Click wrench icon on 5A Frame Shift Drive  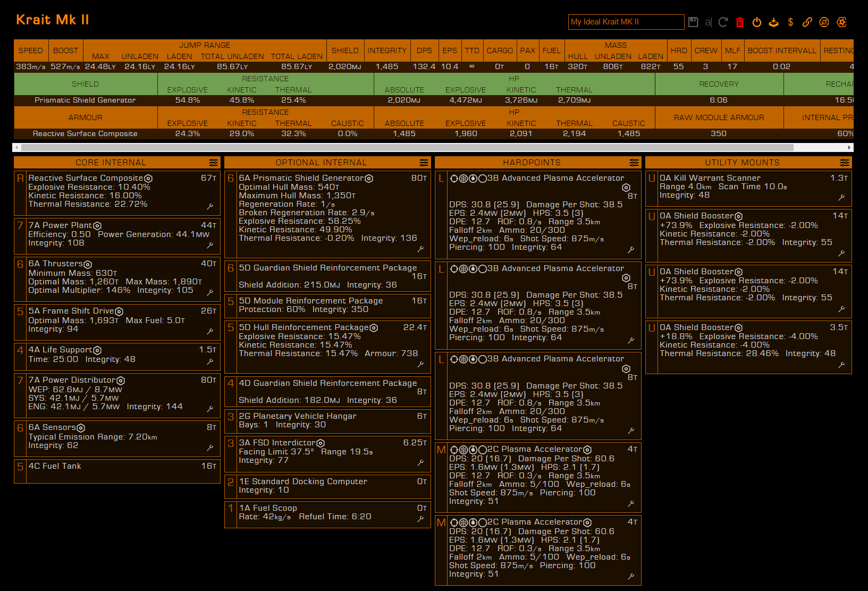click(210, 331)
